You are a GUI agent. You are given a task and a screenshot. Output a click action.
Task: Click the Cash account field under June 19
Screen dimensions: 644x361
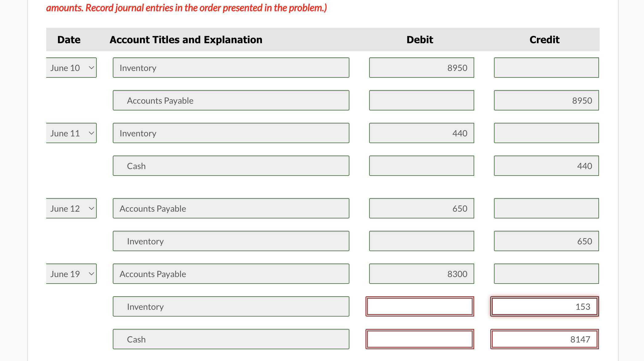231,339
